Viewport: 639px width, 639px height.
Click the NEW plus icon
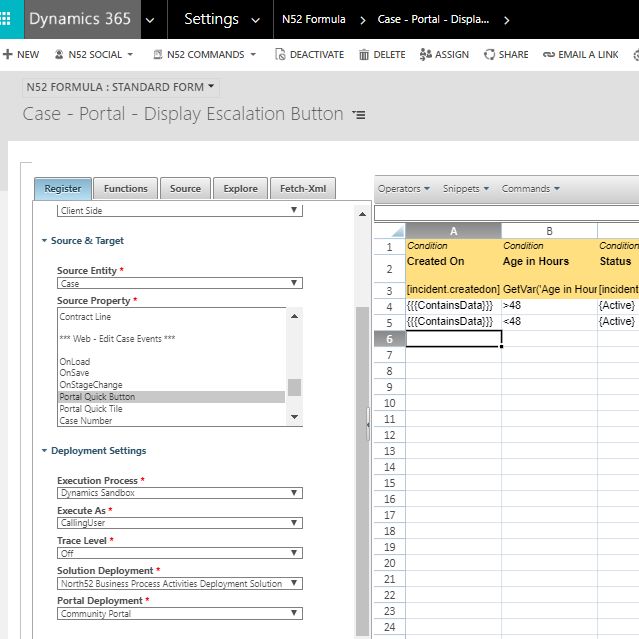(8, 54)
